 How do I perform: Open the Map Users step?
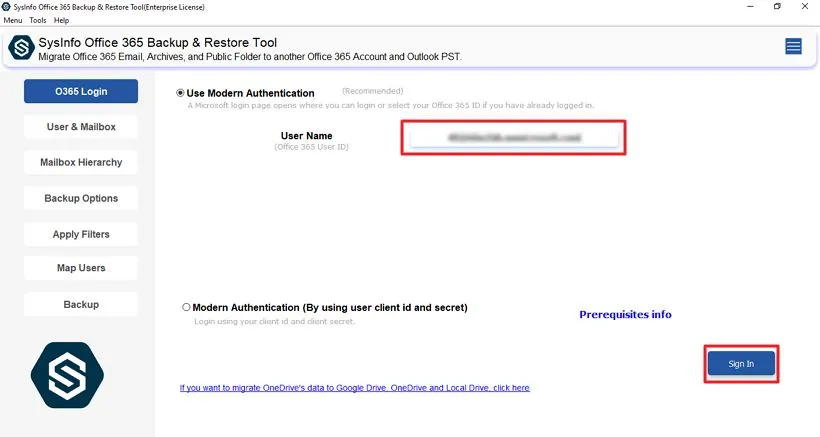[81, 268]
